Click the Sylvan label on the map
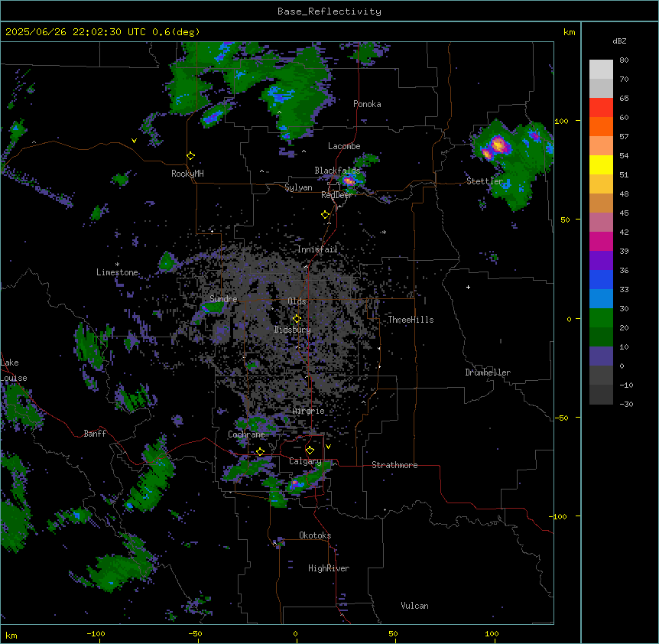 click(298, 187)
